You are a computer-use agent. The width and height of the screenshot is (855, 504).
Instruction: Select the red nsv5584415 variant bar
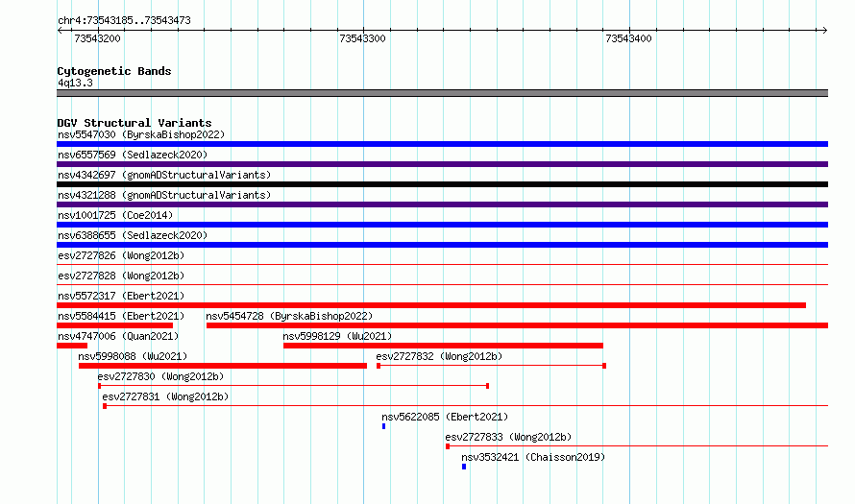click(115, 325)
